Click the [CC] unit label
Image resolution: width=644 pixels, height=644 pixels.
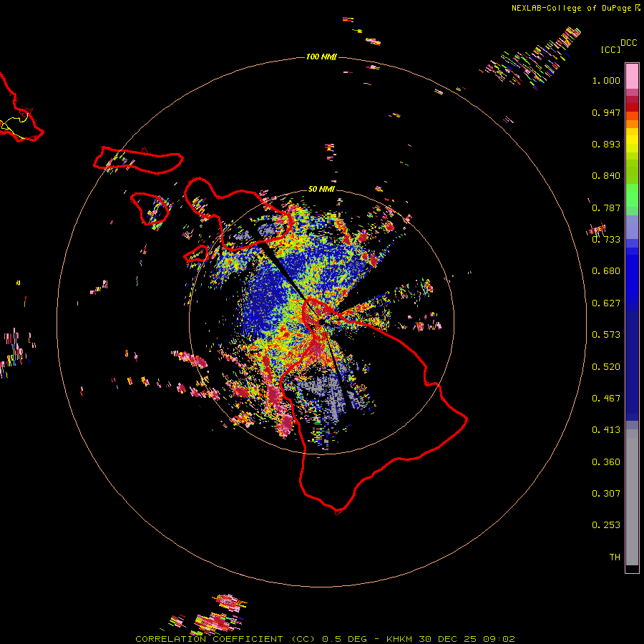[x=610, y=49]
